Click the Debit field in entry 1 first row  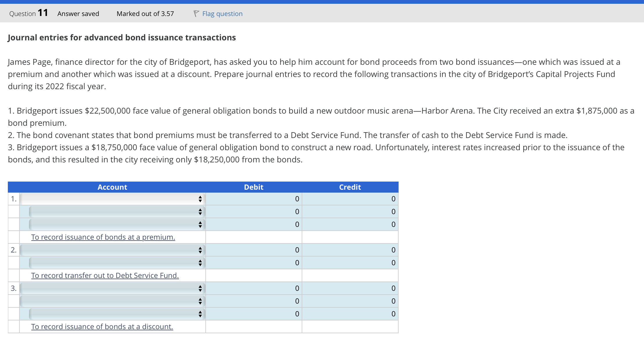254,199
